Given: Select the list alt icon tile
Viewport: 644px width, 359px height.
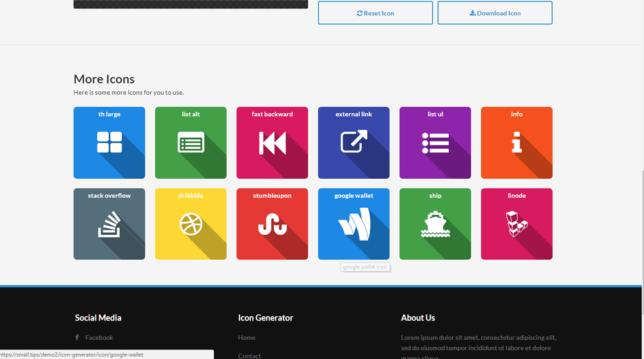Looking at the screenshot, I should click(x=191, y=143).
